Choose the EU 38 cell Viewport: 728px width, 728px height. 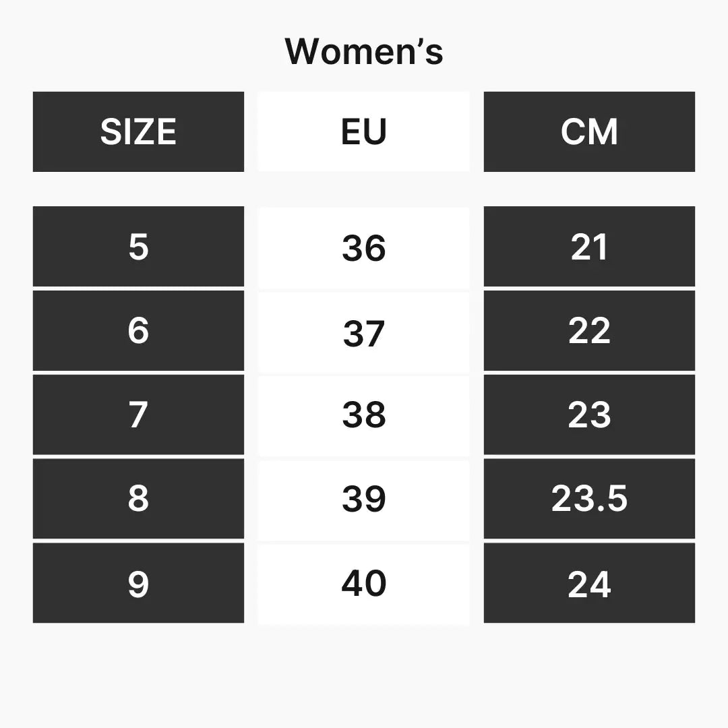[363, 415]
